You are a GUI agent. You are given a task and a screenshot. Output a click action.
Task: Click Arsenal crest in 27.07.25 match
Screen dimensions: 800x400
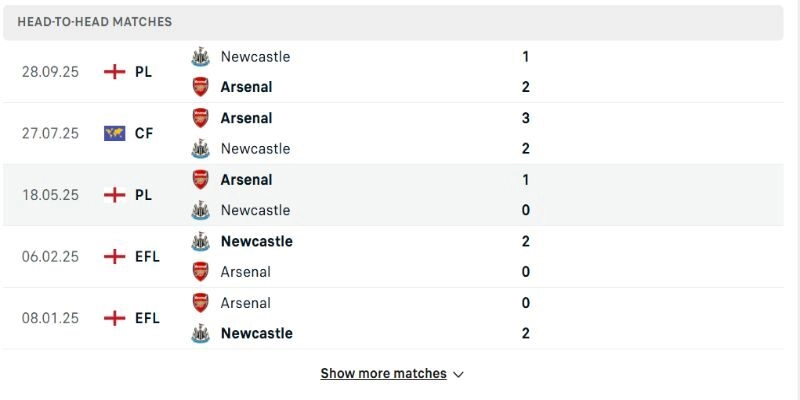tap(201, 118)
